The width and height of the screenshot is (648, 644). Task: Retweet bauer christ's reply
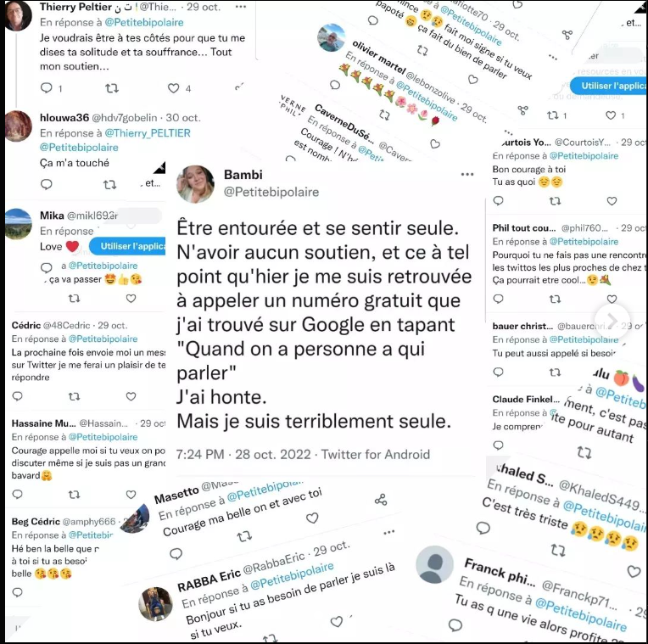pyautogui.click(x=555, y=372)
